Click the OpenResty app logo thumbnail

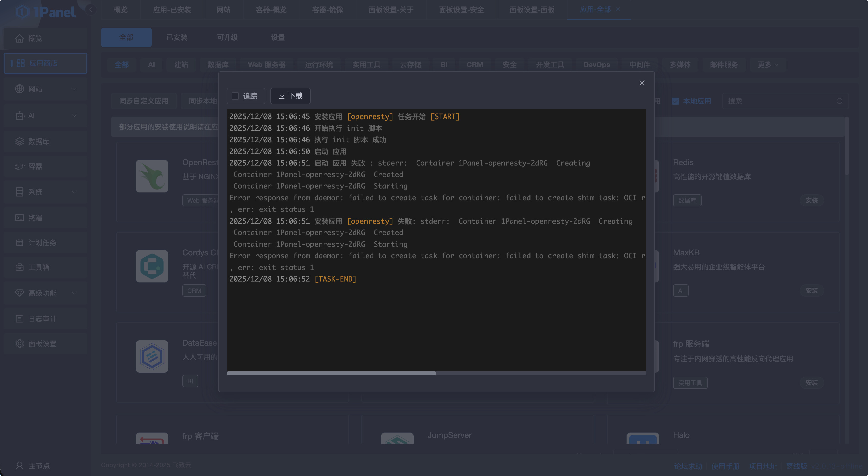(x=152, y=176)
